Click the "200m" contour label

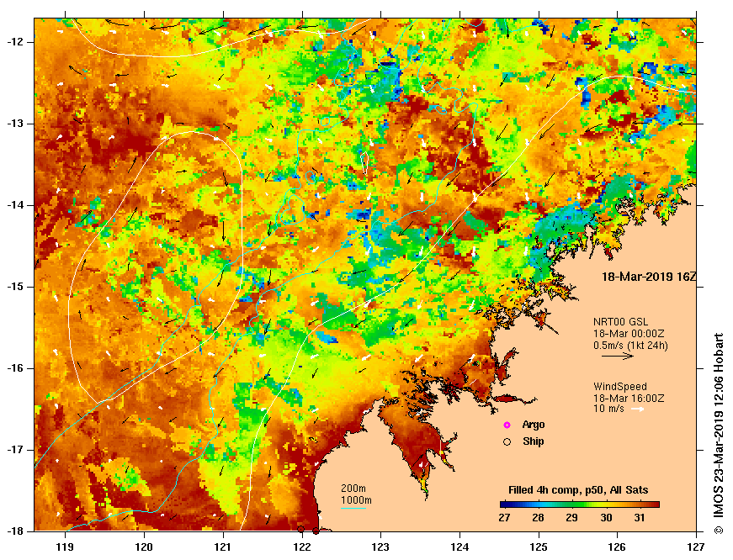(x=353, y=488)
